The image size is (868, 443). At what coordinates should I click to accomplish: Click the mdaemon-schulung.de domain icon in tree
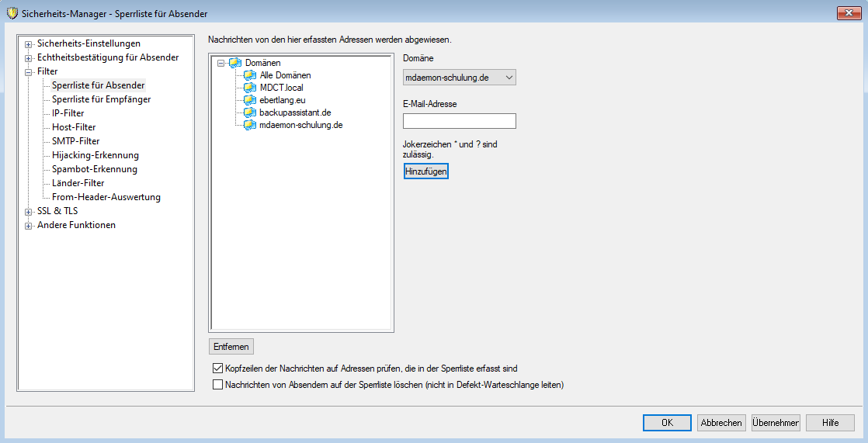(249, 125)
